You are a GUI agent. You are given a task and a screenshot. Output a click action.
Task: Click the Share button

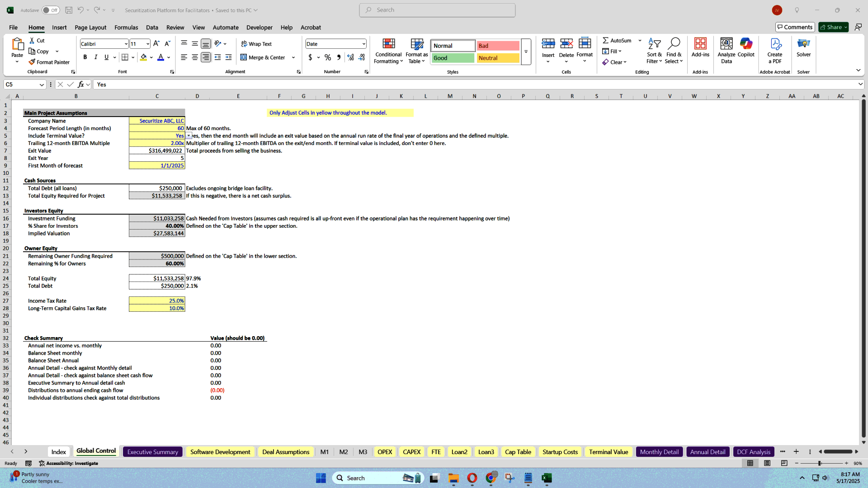(x=834, y=27)
